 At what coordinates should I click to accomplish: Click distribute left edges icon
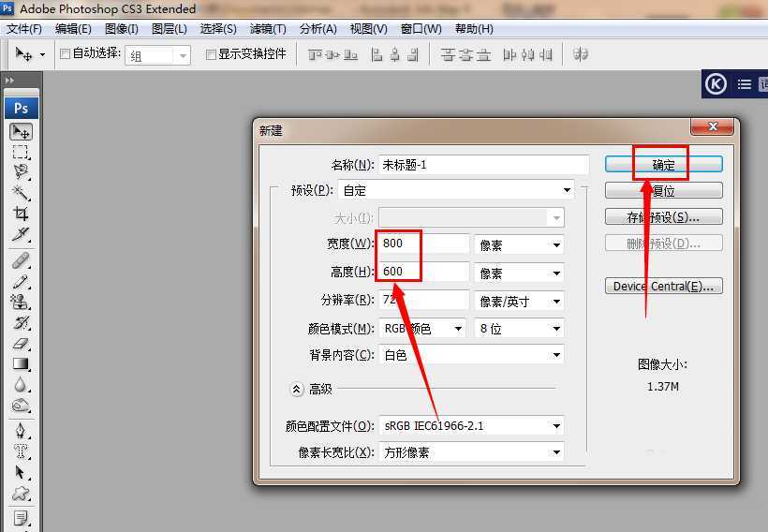510,54
